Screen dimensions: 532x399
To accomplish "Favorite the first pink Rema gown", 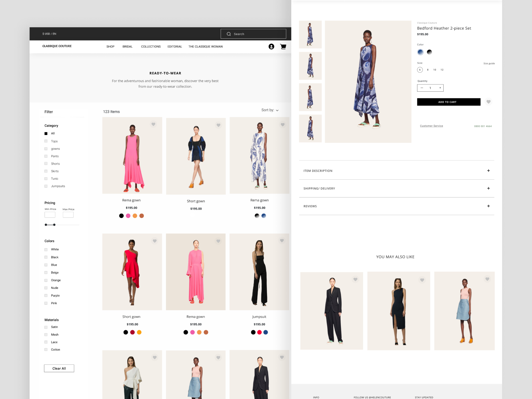I will [153, 124].
